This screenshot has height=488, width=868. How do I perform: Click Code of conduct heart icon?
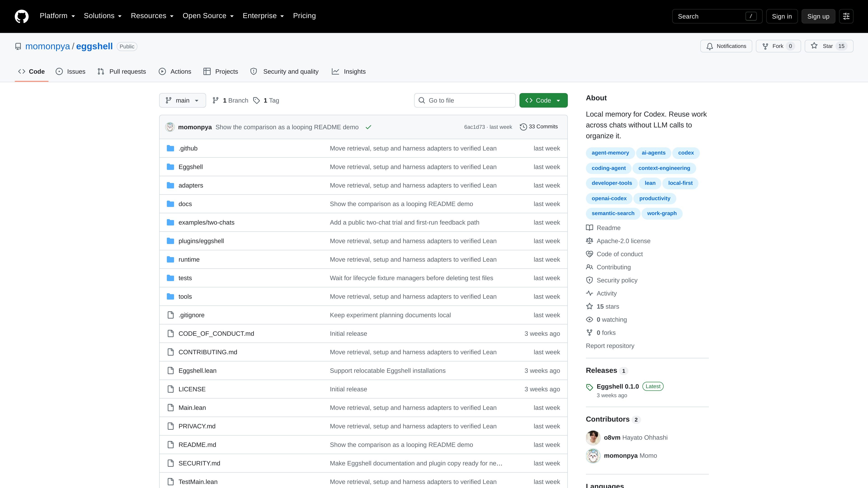[x=589, y=254]
